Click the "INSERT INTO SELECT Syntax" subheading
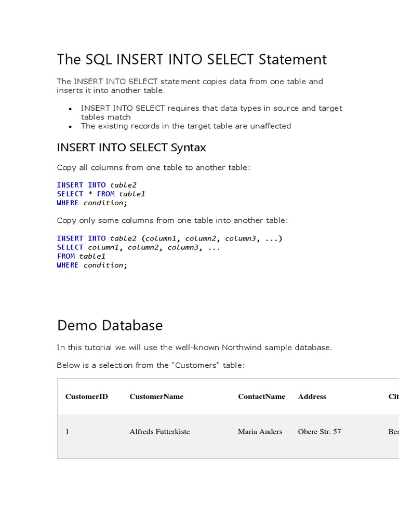Viewport: 399px width, 532px height. coord(131,148)
